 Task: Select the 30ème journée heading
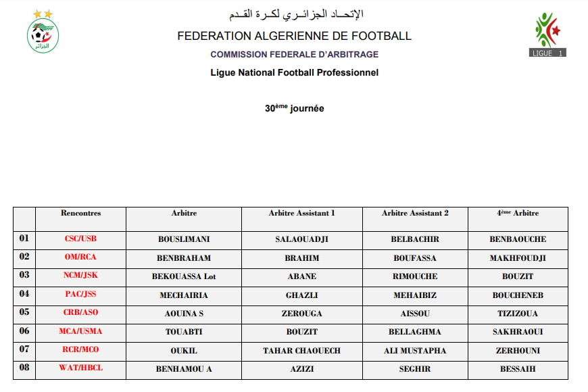pyautogui.click(x=294, y=108)
